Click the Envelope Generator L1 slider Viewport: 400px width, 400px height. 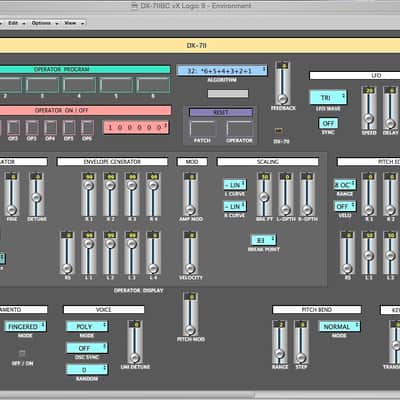point(89,253)
